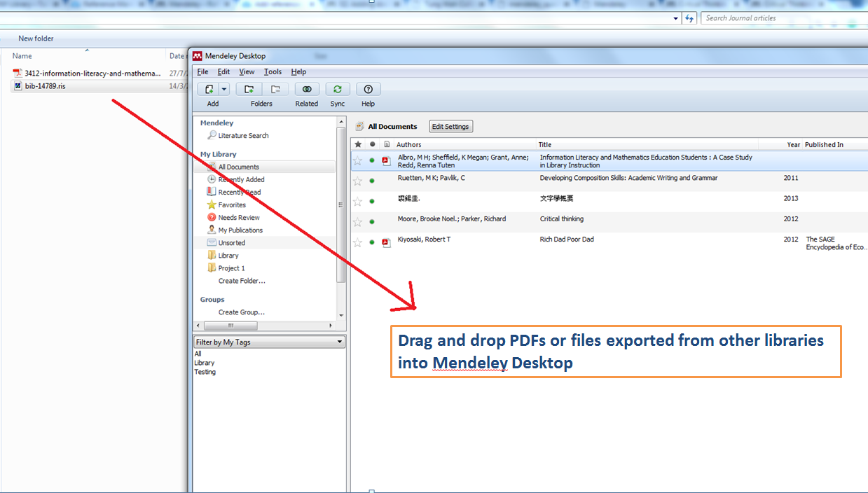The image size is (868, 493).
Task: Expand the Add button dropdown arrow
Action: (x=224, y=89)
